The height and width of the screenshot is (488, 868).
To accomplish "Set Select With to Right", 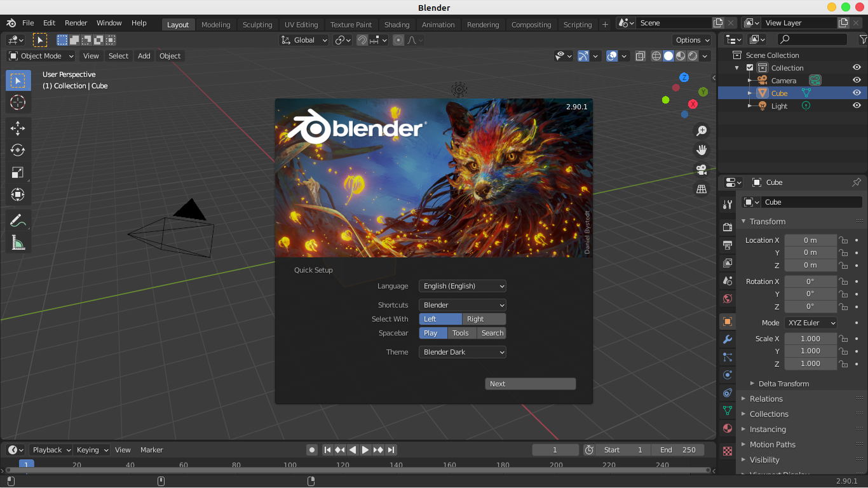I will (484, 319).
